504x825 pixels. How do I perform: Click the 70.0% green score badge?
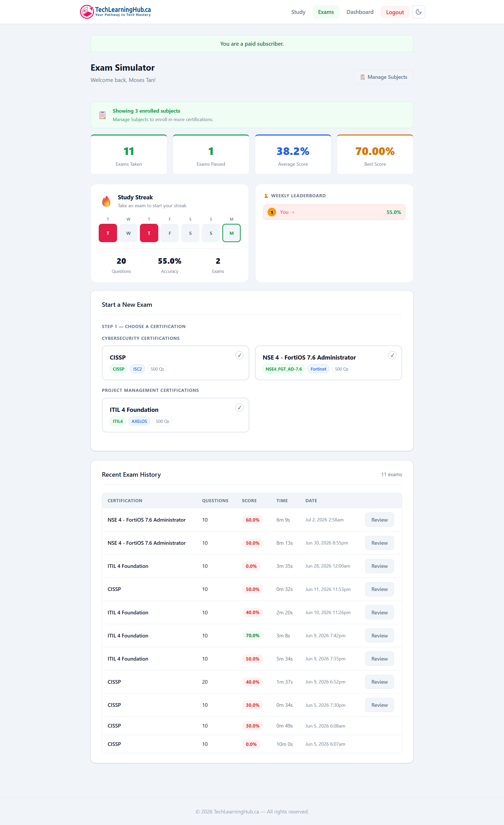(253, 635)
